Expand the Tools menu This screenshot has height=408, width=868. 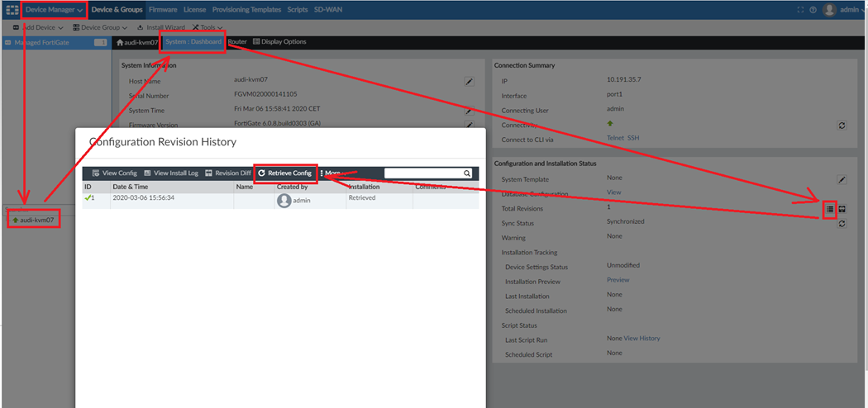[207, 27]
